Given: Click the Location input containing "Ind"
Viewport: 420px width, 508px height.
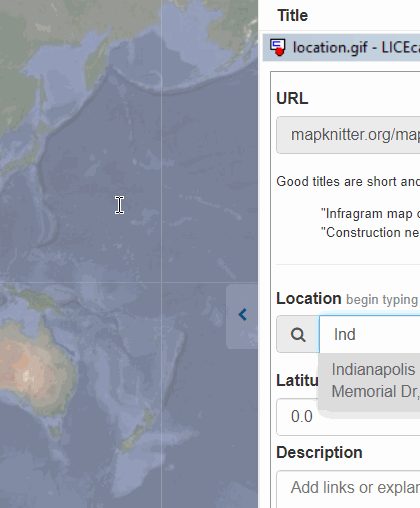Looking at the screenshot, I should [369, 334].
